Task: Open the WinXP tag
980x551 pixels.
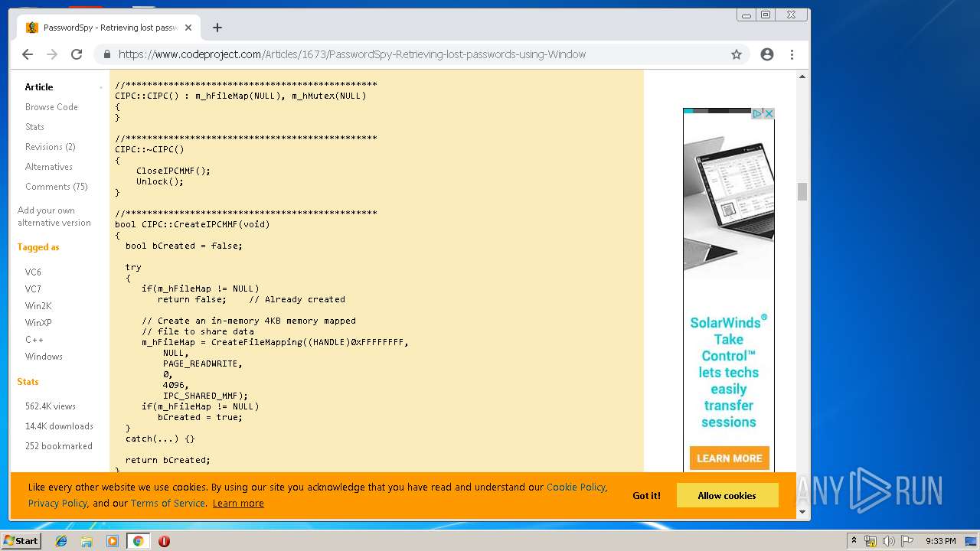Action: 38,323
